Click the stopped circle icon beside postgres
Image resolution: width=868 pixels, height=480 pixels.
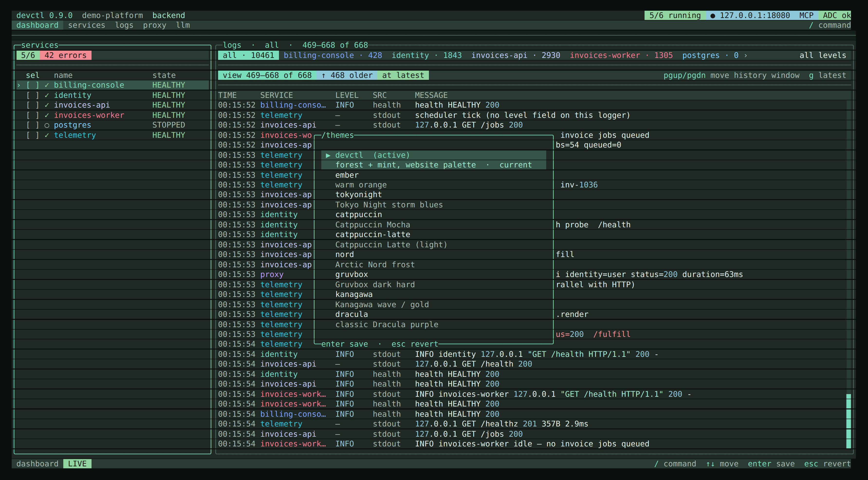[47, 125]
